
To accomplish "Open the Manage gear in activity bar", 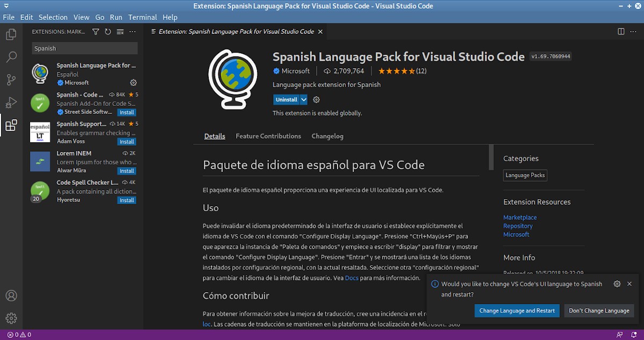I will pyautogui.click(x=11, y=318).
